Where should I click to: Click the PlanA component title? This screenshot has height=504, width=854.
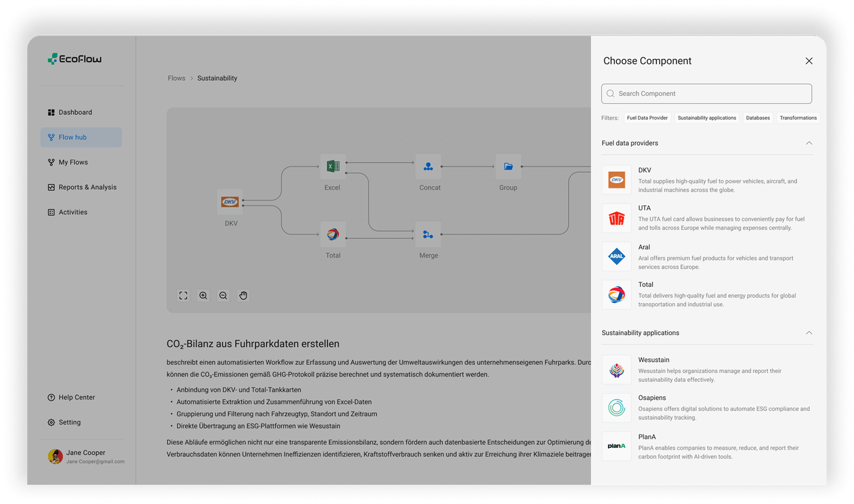tap(647, 437)
